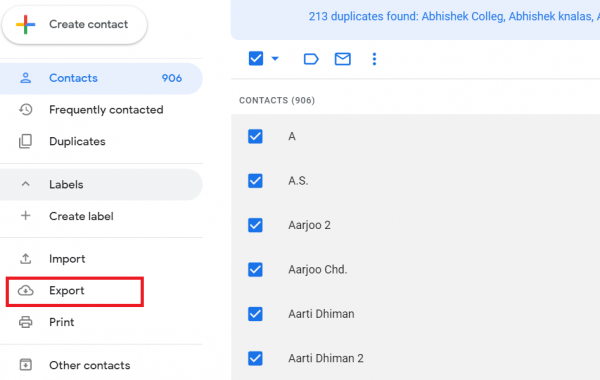Collapse the Labels section chevron
Viewport: 600px width, 380px height.
[x=26, y=184]
